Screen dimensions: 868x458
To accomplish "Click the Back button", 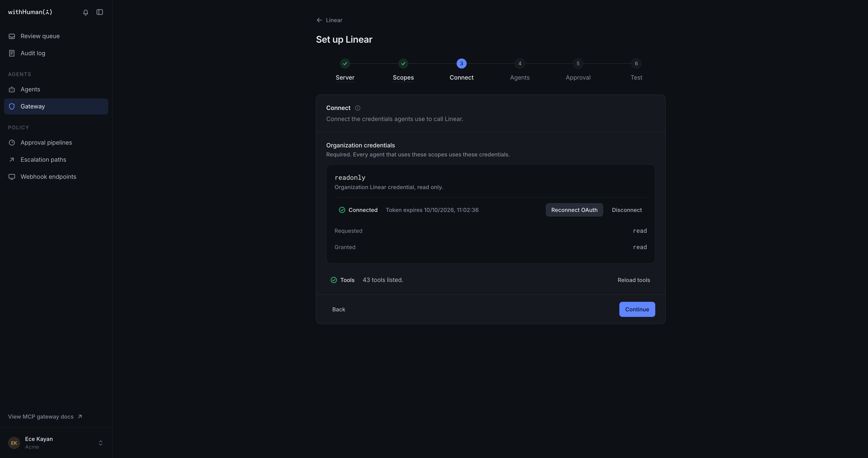I will pyautogui.click(x=338, y=309).
